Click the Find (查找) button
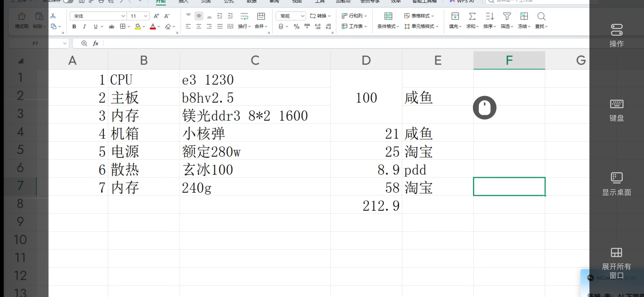 541,20
